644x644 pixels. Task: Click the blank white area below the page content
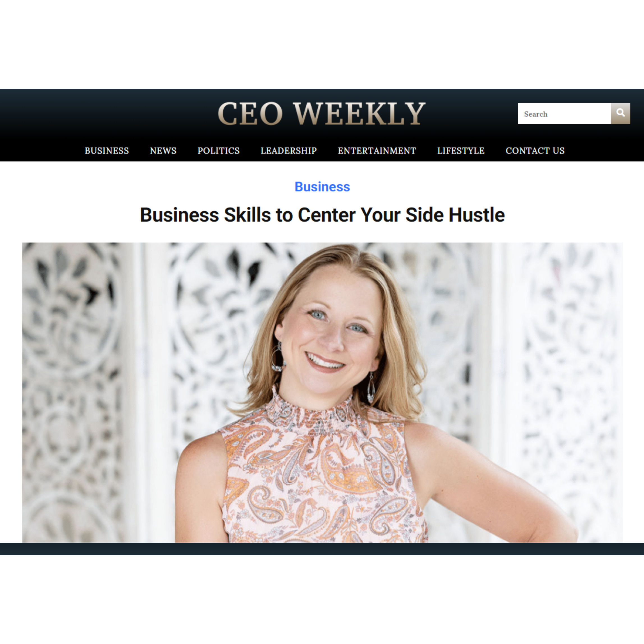pos(322,599)
